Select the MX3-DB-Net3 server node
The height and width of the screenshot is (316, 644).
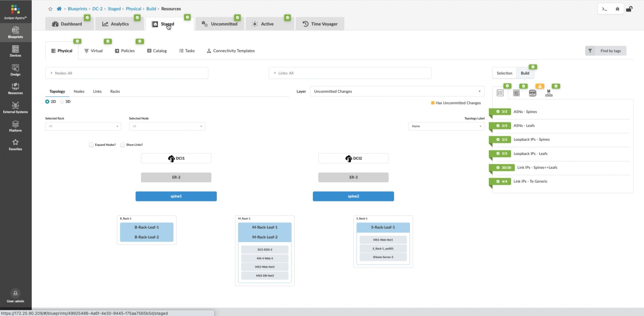click(265, 275)
